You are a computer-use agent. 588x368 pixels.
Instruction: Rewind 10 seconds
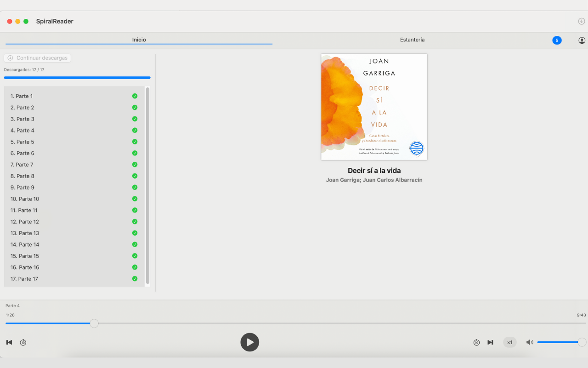(x=23, y=342)
